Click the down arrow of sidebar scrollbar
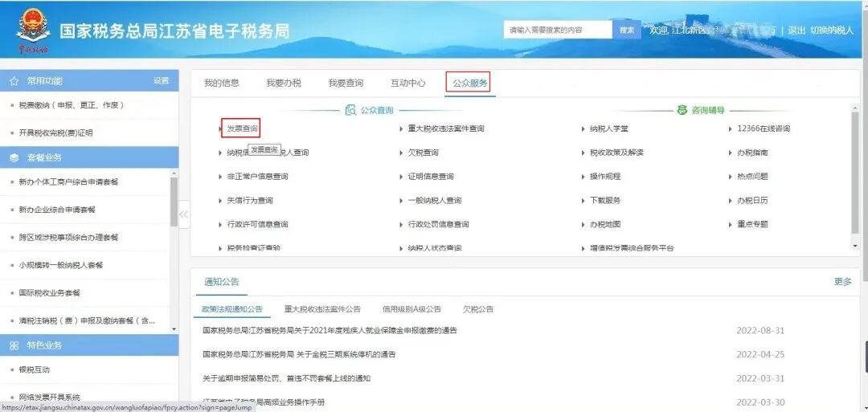Image resolution: width=868 pixels, height=412 pixels. coord(174,329)
